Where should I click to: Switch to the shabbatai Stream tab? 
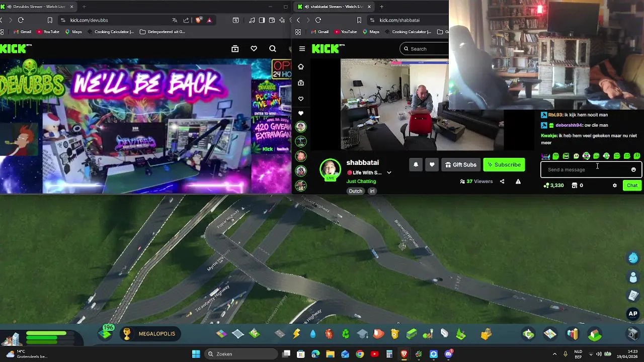tap(335, 7)
